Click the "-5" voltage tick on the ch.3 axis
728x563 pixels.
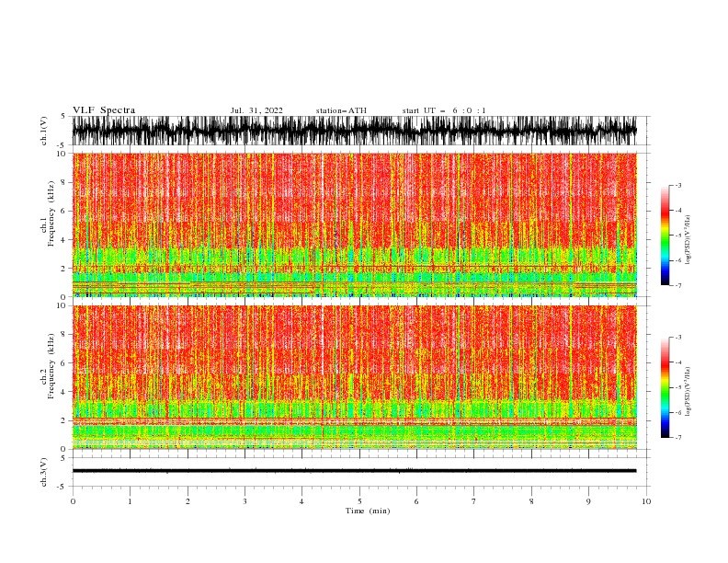(x=63, y=487)
